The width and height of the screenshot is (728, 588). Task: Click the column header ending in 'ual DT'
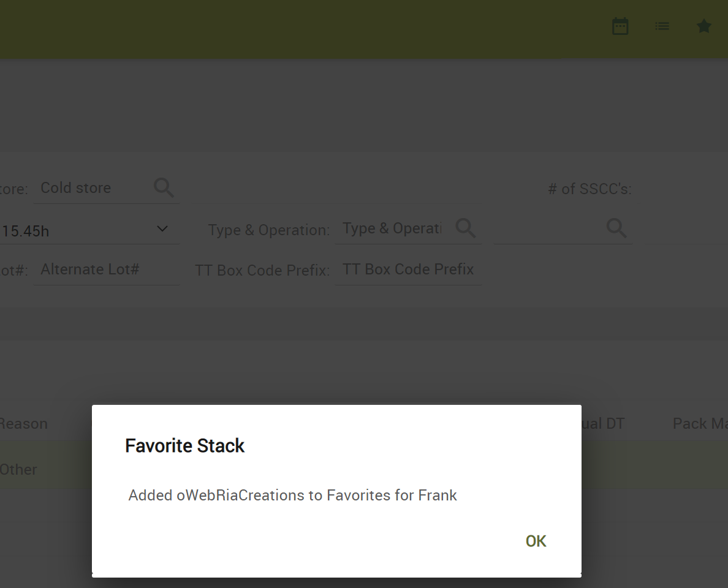coord(602,423)
